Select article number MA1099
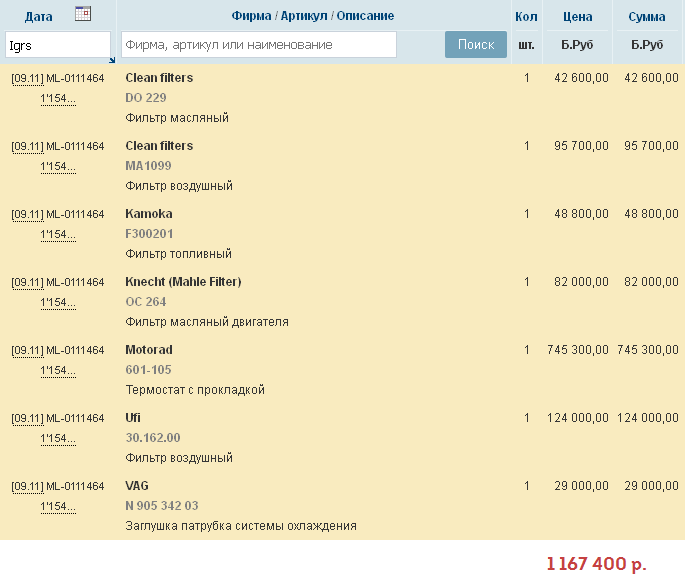The image size is (685, 575). (148, 166)
